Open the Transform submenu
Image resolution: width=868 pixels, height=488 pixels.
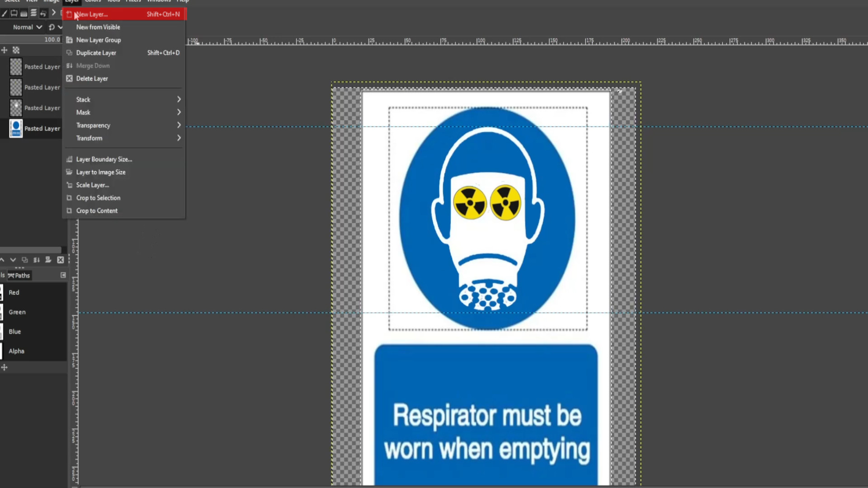124,138
